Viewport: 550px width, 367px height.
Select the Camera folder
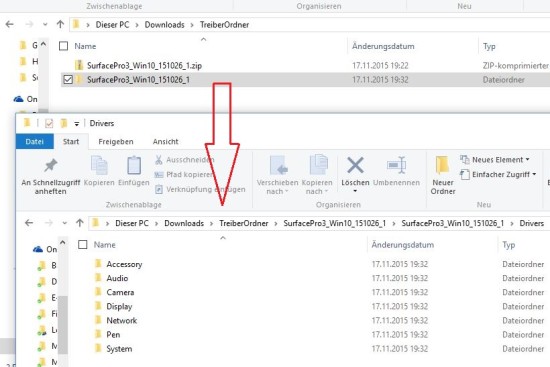point(120,292)
